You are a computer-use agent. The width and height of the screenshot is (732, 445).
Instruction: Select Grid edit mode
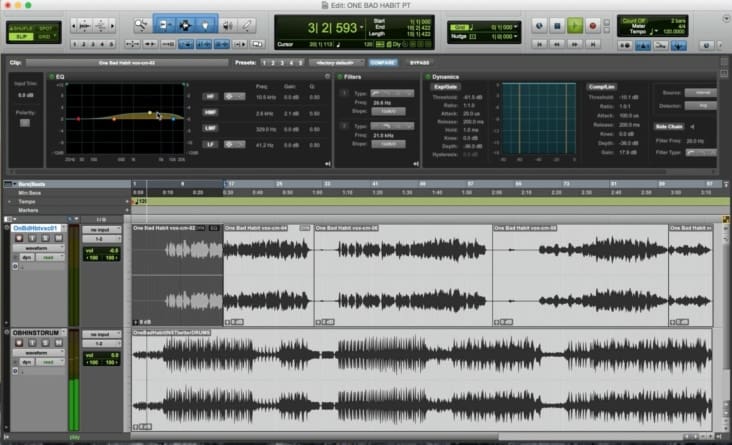(x=45, y=36)
